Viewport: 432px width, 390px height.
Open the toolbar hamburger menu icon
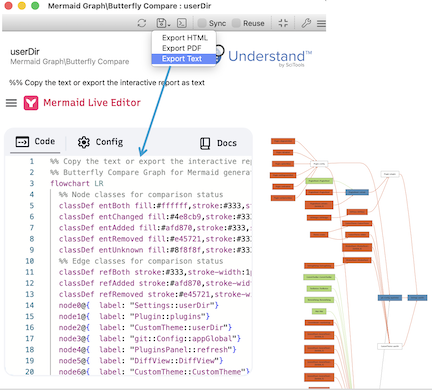click(x=321, y=23)
